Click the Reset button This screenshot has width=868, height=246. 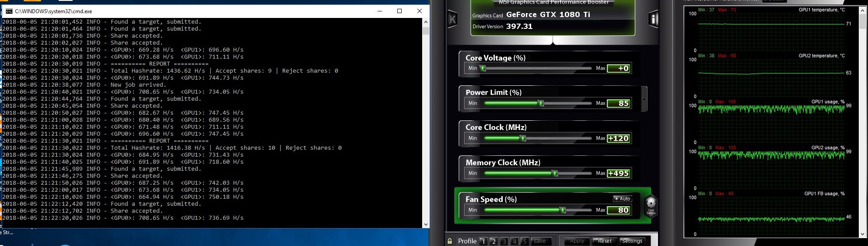tap(605, 241)
